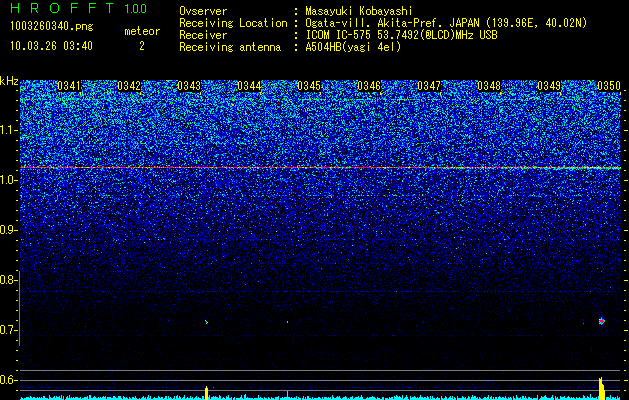Viewport: 629px width, 400px height.
Task: Click the 0350 time marker
Action: coord(609,86)
